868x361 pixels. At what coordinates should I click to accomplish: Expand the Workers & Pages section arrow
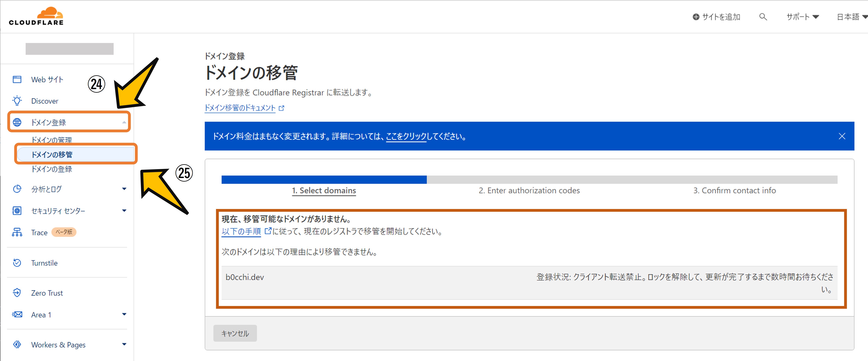[x=124, y=344]
